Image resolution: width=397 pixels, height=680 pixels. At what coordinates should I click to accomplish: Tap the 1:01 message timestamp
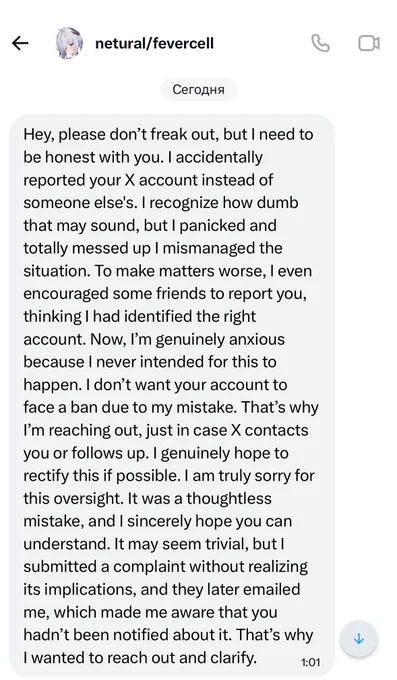coord(310,662)
